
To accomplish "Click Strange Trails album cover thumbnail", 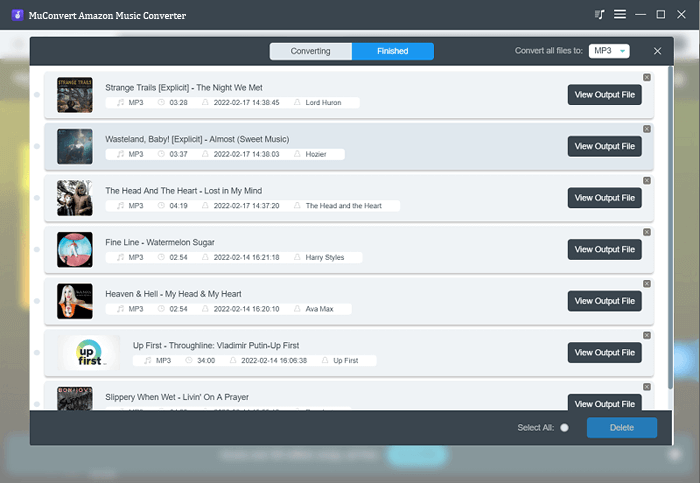I will 75,95.
